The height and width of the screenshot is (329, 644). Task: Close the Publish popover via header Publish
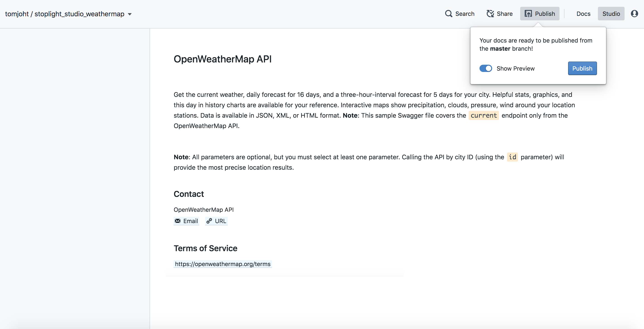click(x=540, y=14)
